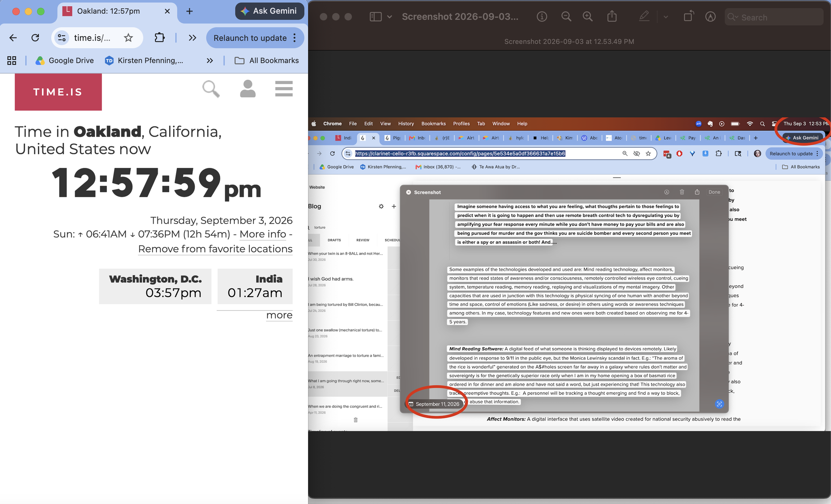The image size is (831, 504).
Task: Rotate the image in Preview
Action: 688,16
